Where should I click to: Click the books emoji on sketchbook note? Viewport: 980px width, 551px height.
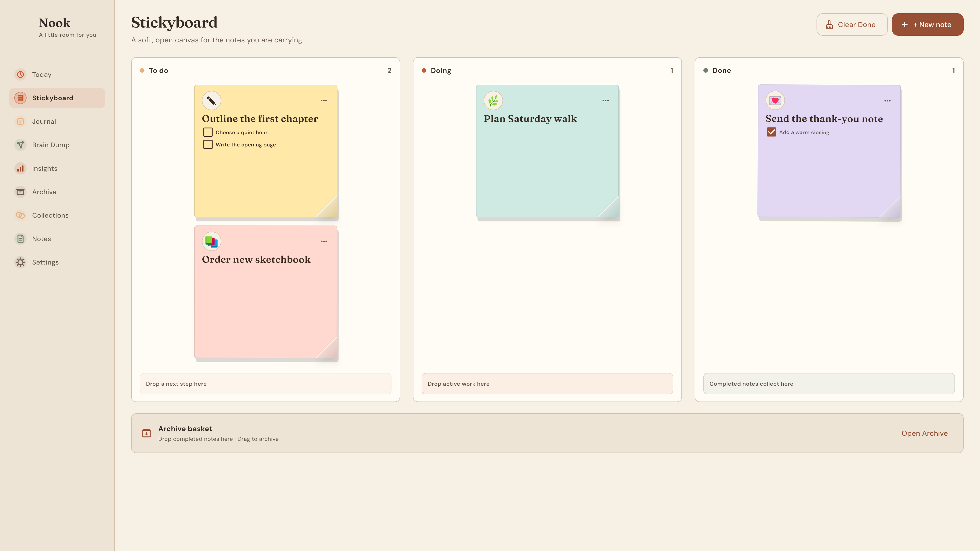(212, 242)
